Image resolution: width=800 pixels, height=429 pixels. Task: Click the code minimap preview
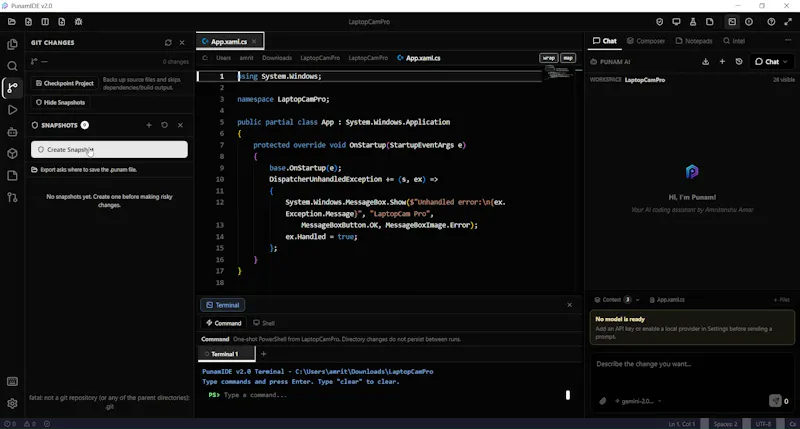point(558,74)
